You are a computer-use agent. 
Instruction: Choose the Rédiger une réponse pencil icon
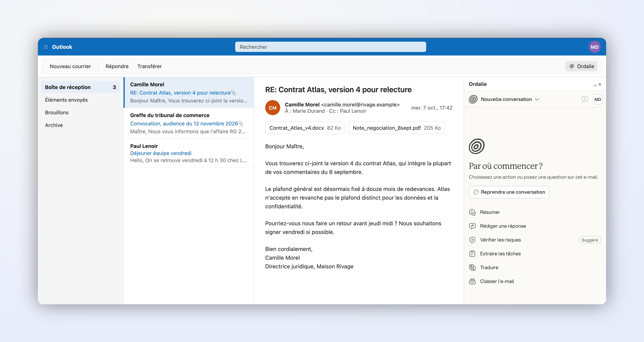(x=472, y=226)
